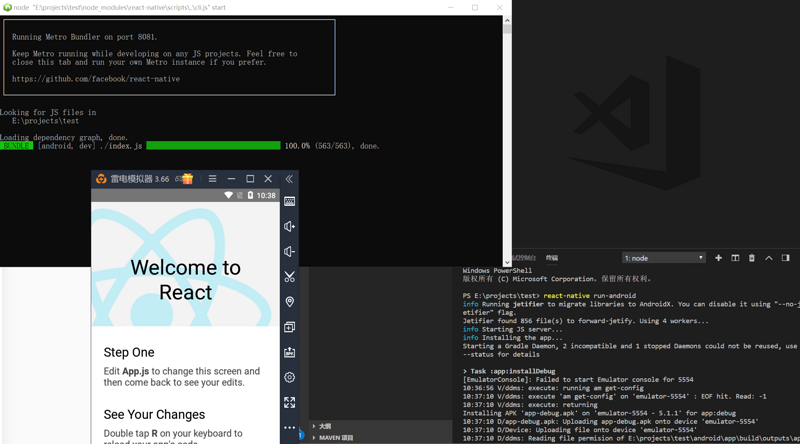
Task: Click the 'info Starting JS server...' line
Action: pyautogui.click(x=512, y=329)
